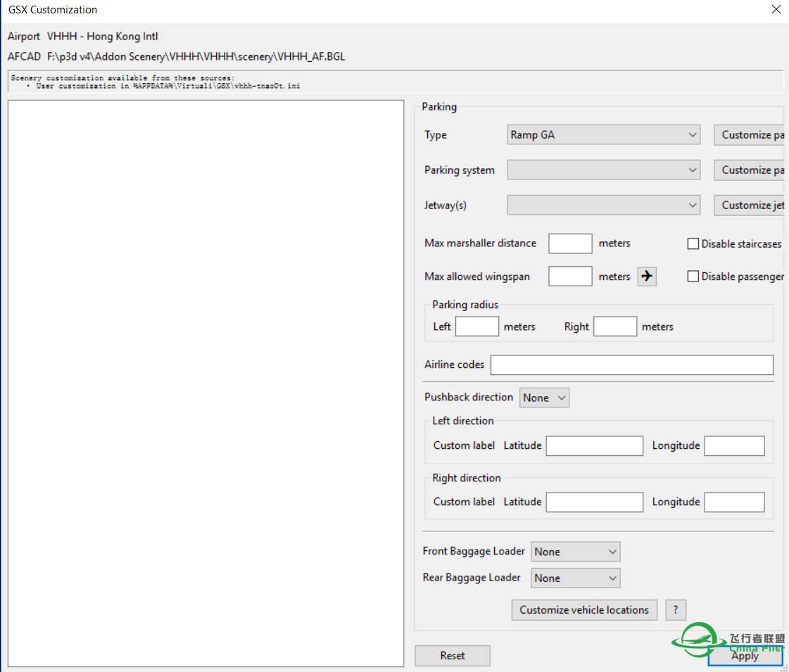Open the Rear Baggage Loader dropdown
The width and height of the screenshot is (789, 672).
point(575,578)
